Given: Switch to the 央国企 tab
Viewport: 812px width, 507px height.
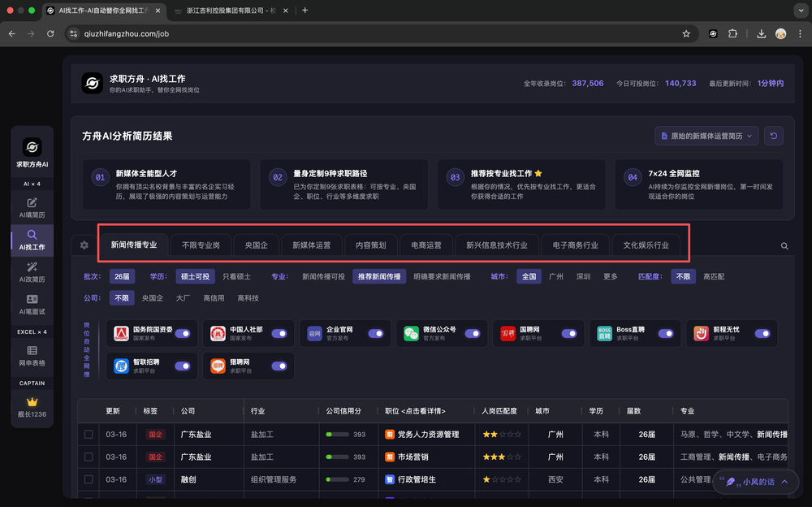Looking at the screenshot, I should coord(257,245).
